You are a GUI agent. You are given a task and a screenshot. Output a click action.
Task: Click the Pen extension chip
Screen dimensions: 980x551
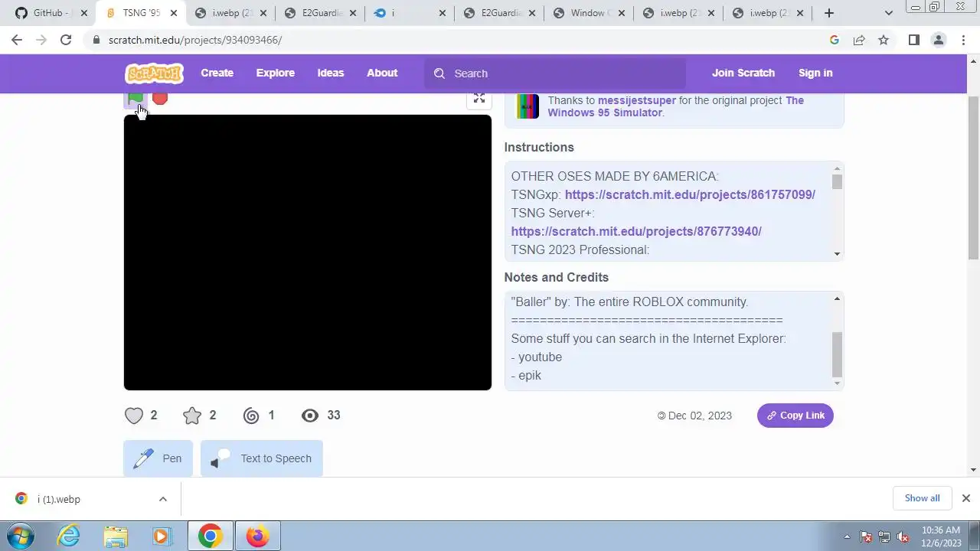coord(158,458)
